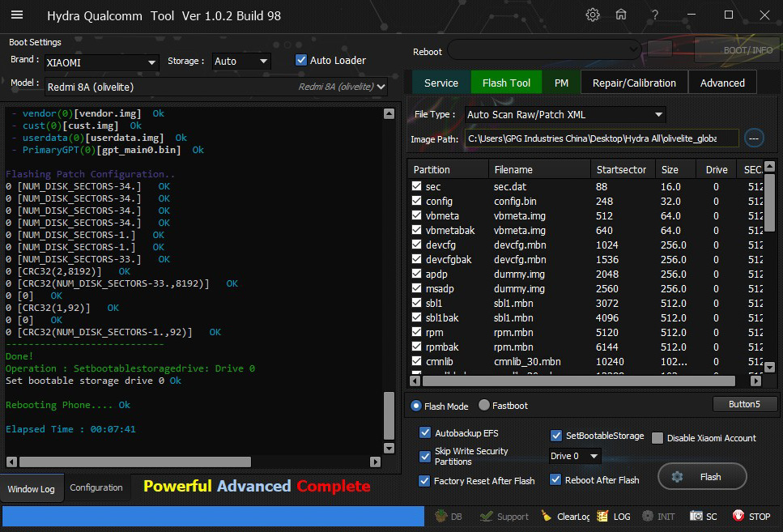Viewport: 783px width, 532px height.
Task: Open the Advanced tab
Action: tap(722, 83)
